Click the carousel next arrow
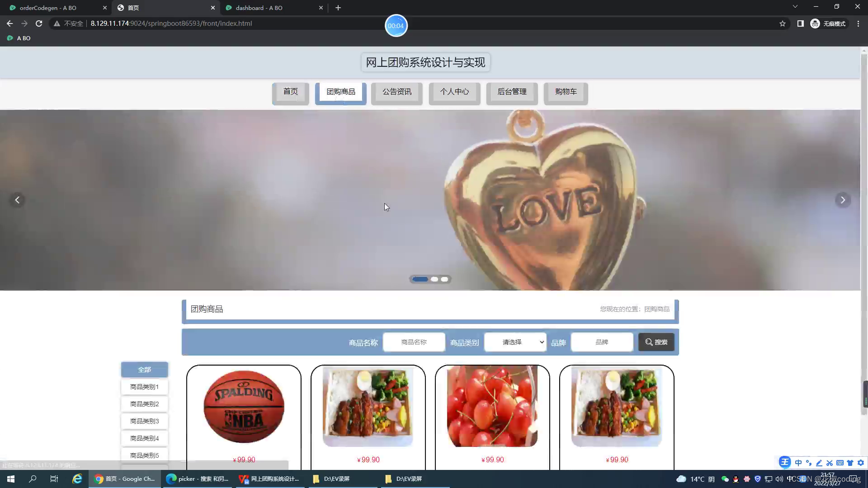 pos(842,200)
